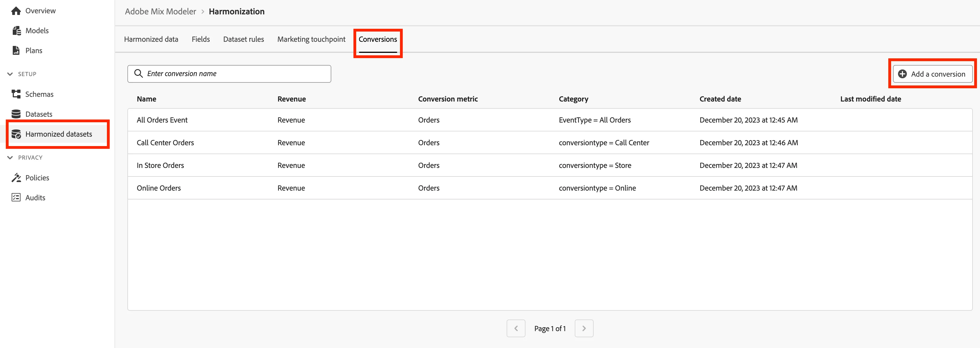Open the Dataset rules tab
Viewport: 980px width, 348px height.
[x=243, y=39]
